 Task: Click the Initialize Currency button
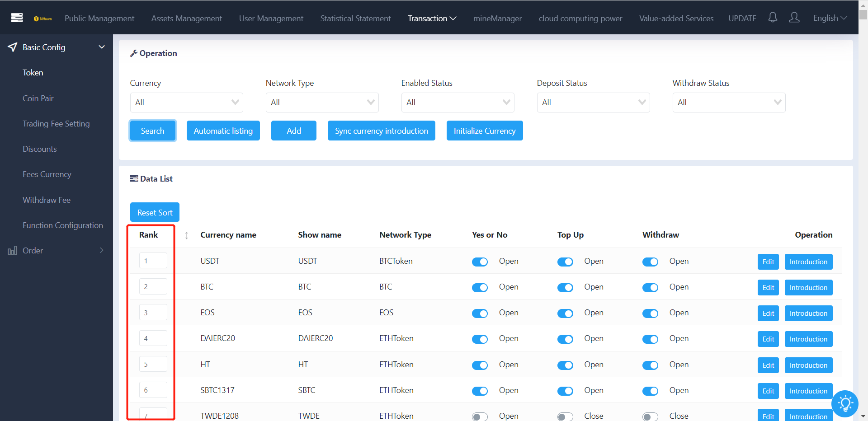485,131
